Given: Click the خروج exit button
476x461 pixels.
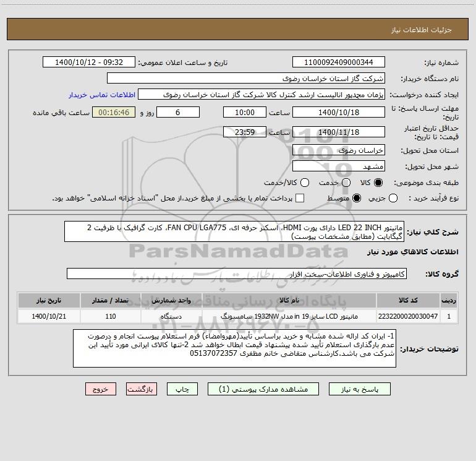Looking at the screenshot, I should 101,389.
